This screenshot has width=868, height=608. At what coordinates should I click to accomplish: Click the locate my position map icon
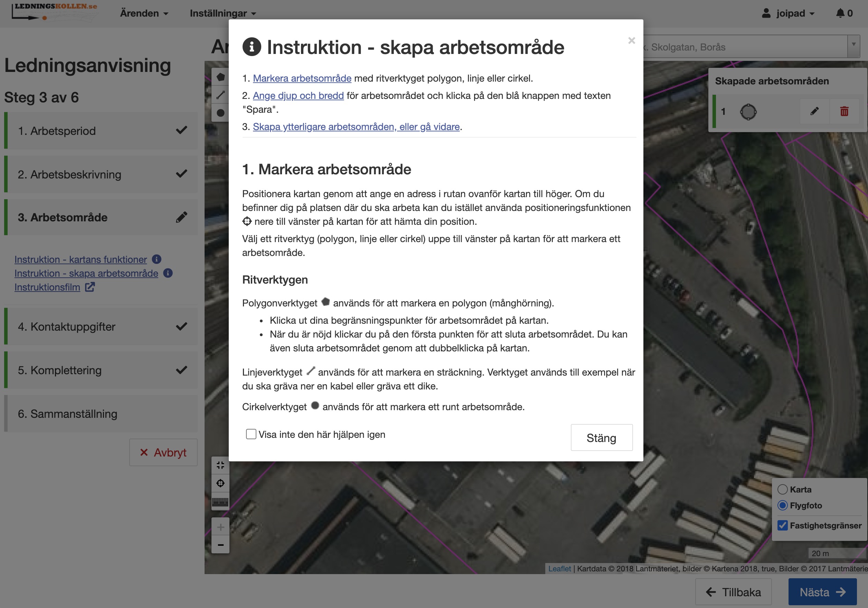220,483
